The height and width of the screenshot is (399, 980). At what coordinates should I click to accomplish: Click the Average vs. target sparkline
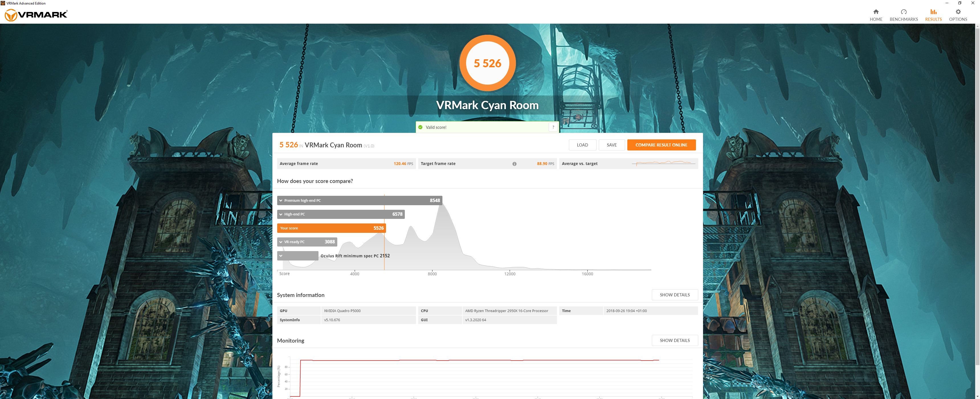663,163
